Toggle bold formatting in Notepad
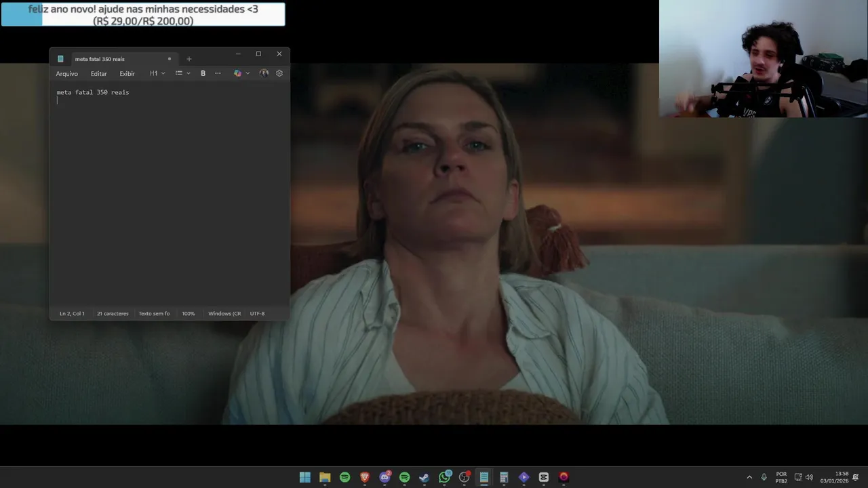Image resolution: width=868 pixels, height=488 pixels. coord(203,73)
